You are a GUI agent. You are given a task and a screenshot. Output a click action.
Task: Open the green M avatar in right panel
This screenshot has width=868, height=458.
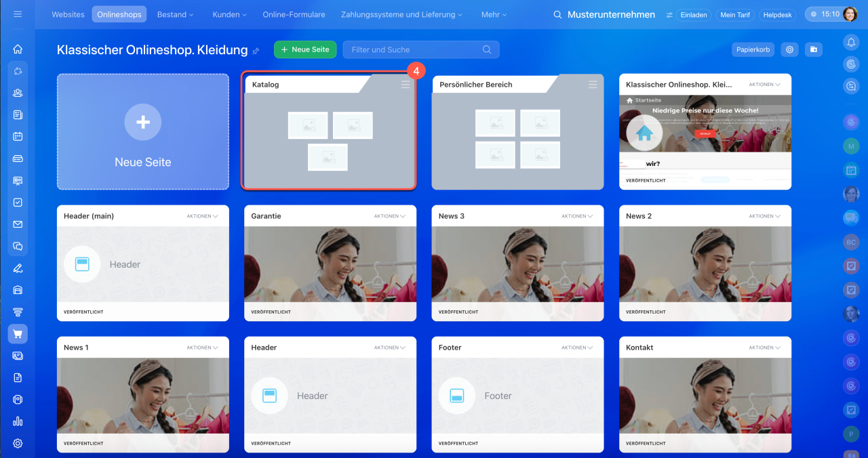(851, 146)
